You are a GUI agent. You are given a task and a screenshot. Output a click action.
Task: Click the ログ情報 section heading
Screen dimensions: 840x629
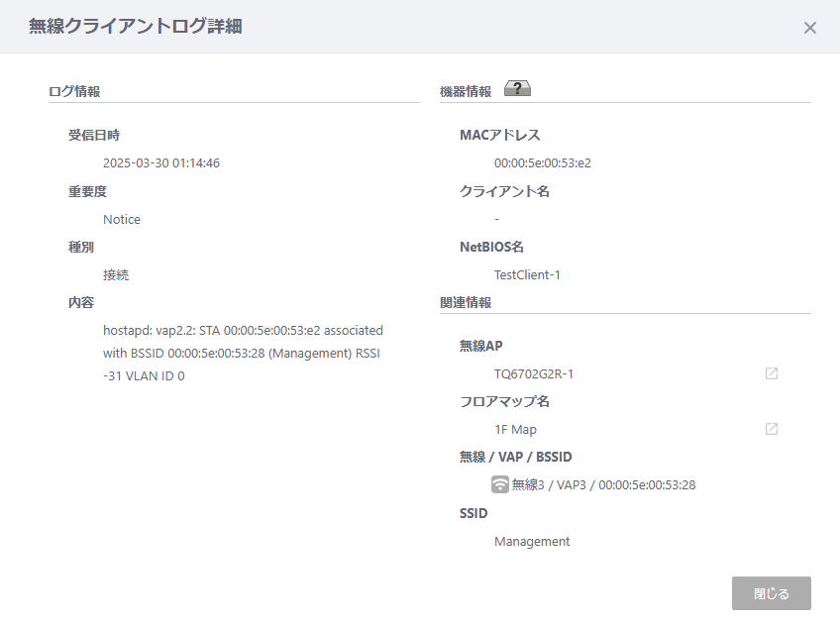[74, 91]
